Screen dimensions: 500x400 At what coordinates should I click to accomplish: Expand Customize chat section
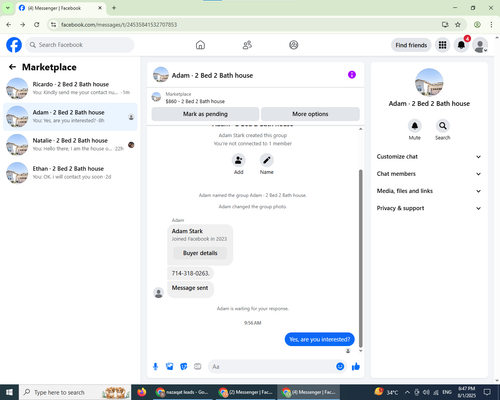click(429, 157)
